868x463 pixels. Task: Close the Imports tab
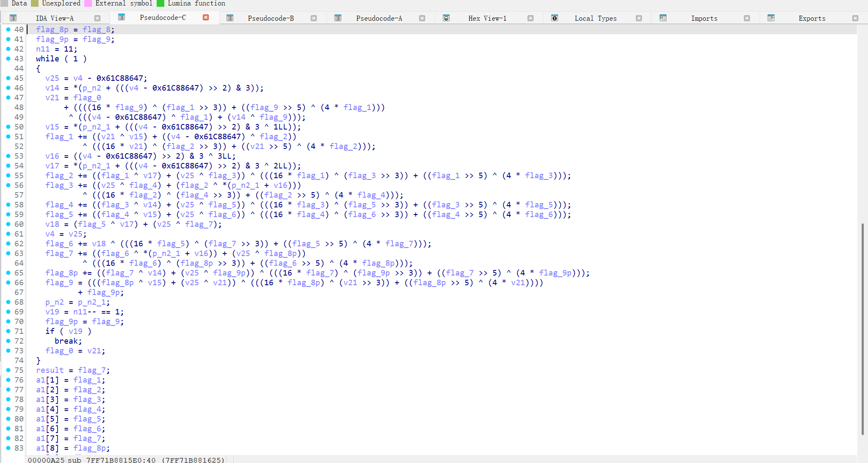click(747, 18)
